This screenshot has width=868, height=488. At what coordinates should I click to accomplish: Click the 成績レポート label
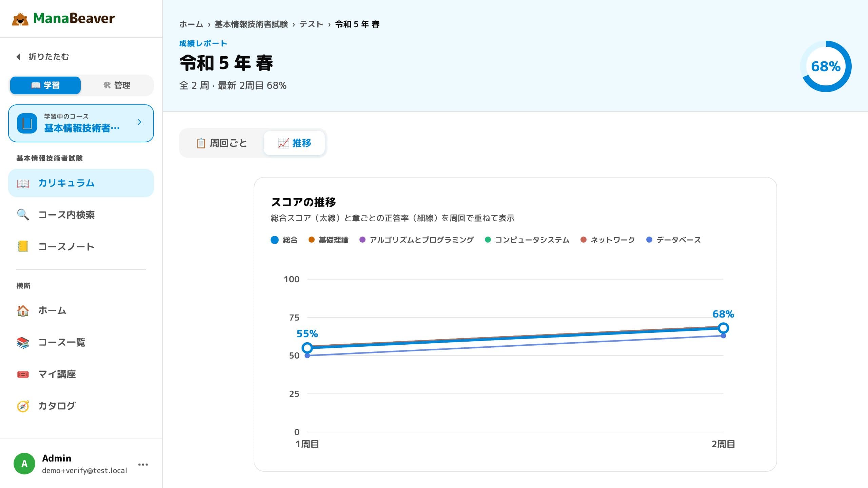coord(203,43)
